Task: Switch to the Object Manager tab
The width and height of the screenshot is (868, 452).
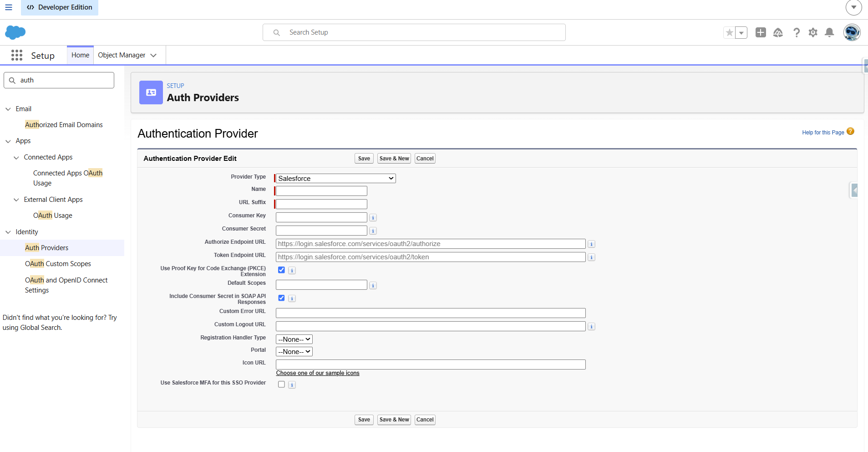Action: [122, 55]
